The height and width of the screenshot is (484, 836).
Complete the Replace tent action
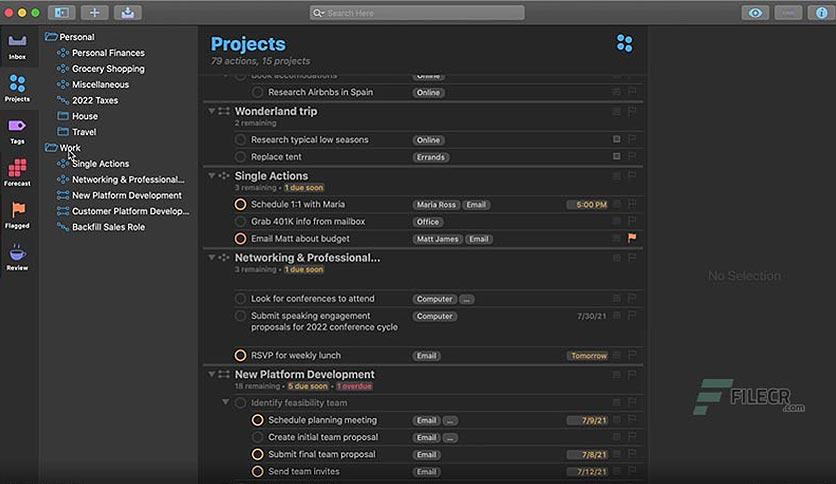(240, 157)
